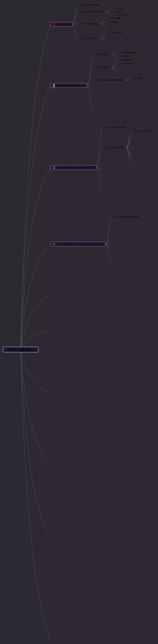The height and width of the screenshot is (644, 158).
Task: Click the blue number 3 priority icon
Action: point(54,168)
